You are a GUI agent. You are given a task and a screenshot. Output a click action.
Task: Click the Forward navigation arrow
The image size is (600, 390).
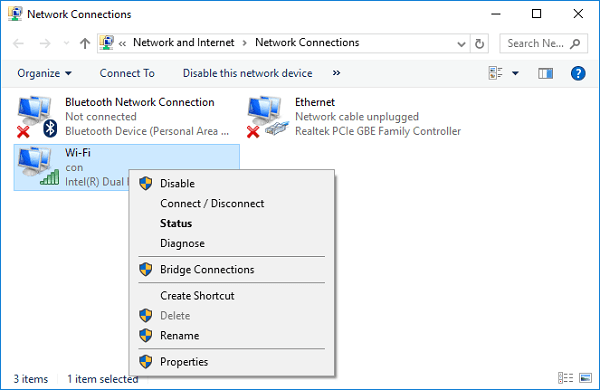pos(45,43)
